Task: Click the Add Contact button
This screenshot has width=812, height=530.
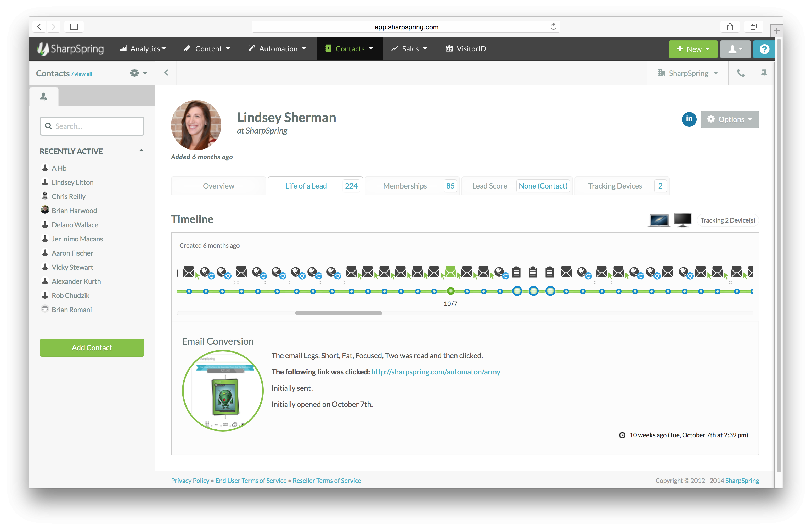Action: 92,347
